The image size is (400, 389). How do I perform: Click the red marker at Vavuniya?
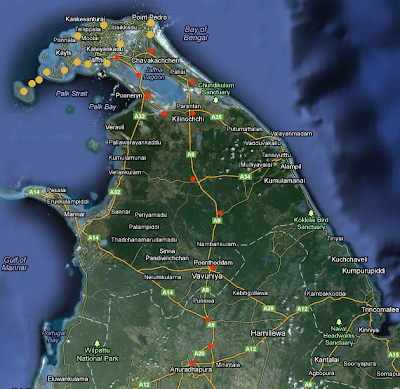pos(212,268)
